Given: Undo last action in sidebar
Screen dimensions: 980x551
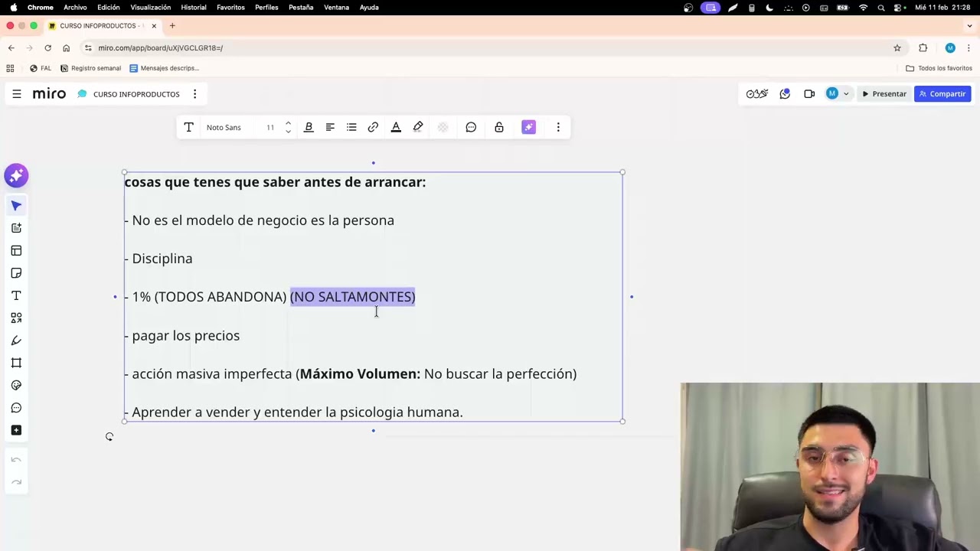Looking at the screenshot, I should (x=16, y=460).
